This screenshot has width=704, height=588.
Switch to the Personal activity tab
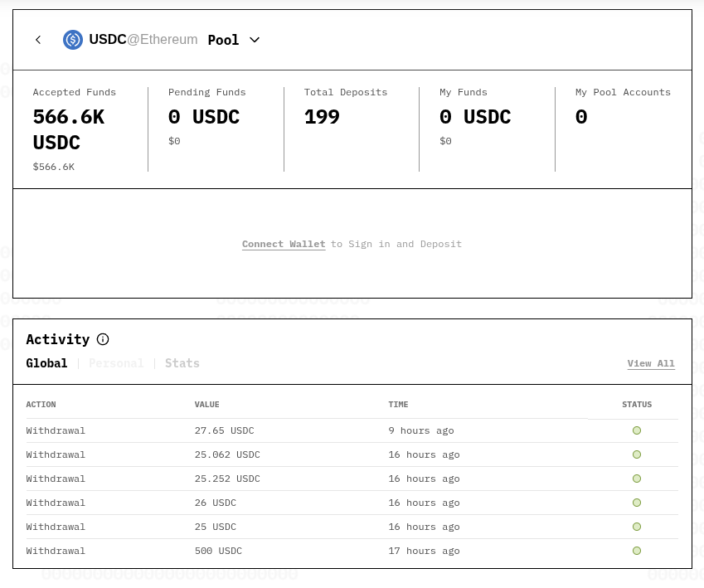pyautogui.click(x=116, y=363)
